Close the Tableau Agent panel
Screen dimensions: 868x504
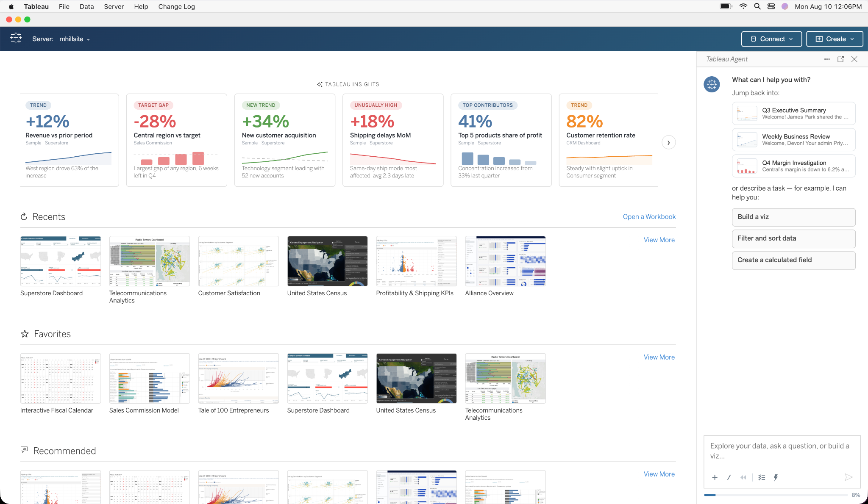point(854,59)
